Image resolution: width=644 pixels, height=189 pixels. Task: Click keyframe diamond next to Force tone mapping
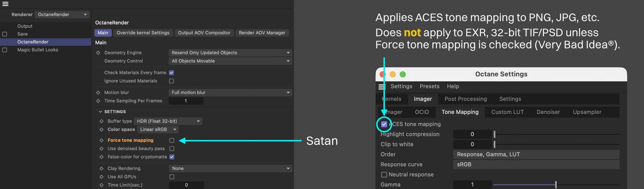tap(101, 140)
